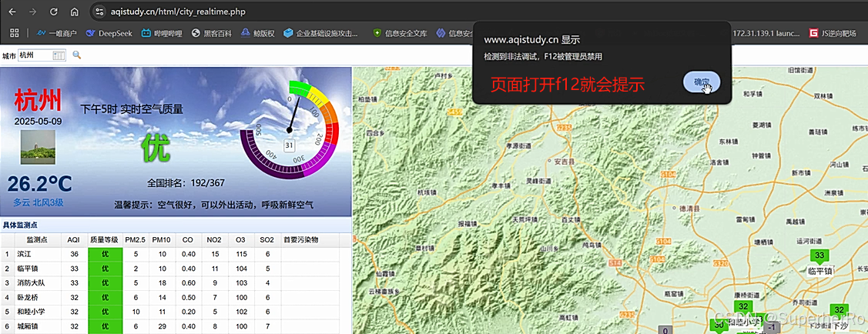Select the 城厢镇 station row
The height and width of the screenshot is (334, 868).
[169, 326]
